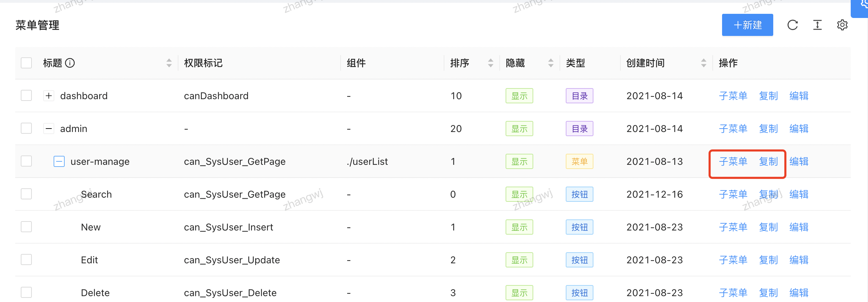Screen dimensions: 868x302
Task: Check the New row checkbox
Action: [26, 227]
